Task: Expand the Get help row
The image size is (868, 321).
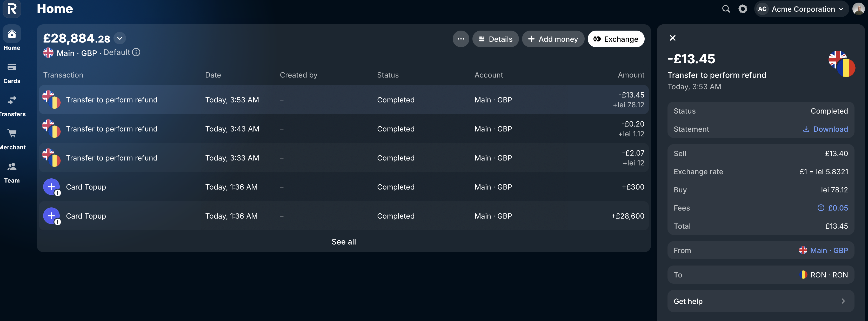Action: (x=760, y=301)
